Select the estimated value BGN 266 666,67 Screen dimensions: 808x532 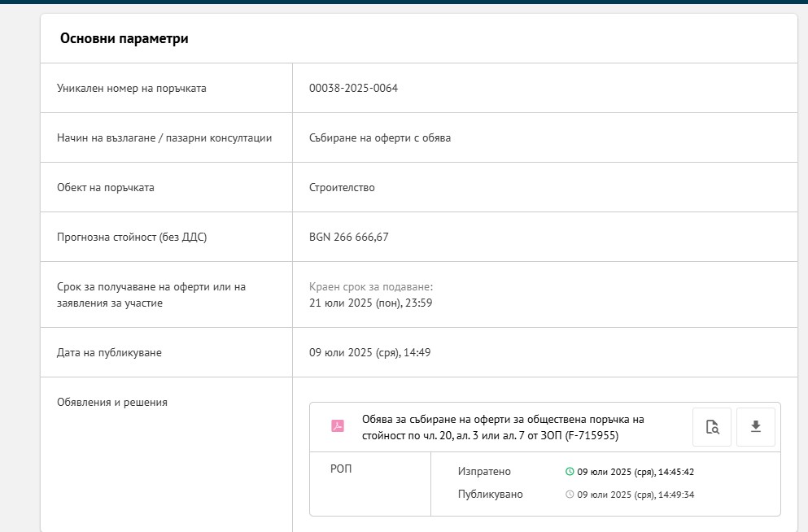click(349, 237)
